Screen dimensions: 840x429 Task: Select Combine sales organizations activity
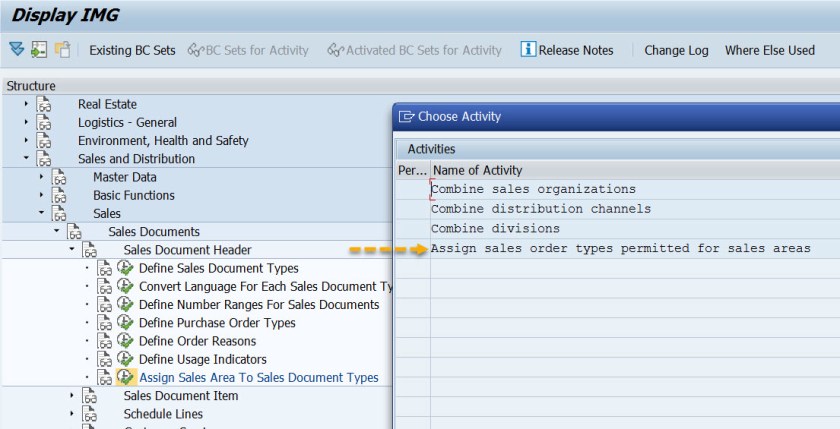(x=533, y=189)
